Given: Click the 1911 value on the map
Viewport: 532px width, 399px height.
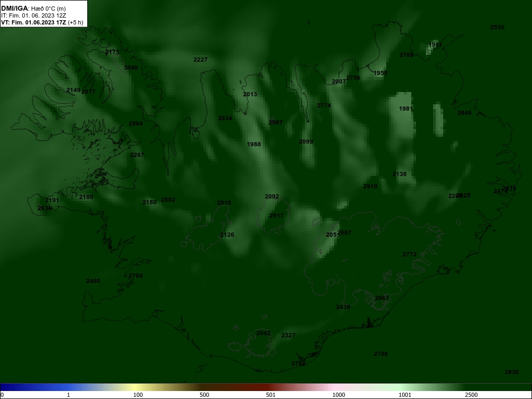Looking at the screenshot, I should [435, 45].
